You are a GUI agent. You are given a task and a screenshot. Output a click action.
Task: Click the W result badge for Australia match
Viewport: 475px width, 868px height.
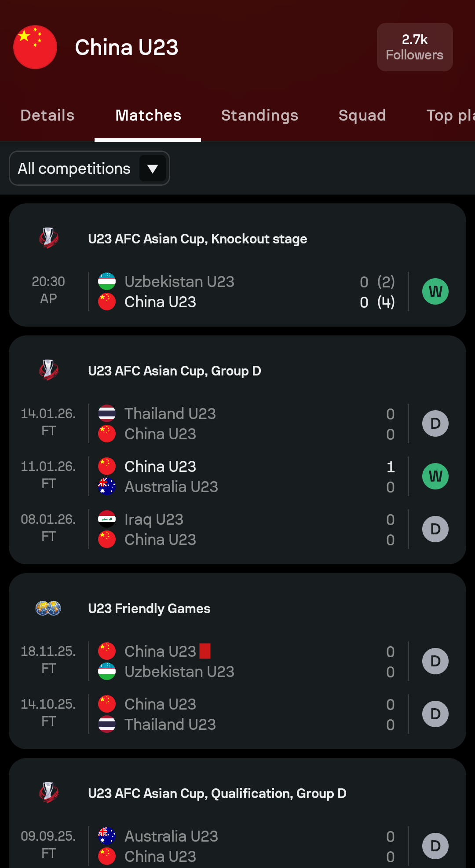[x=435, y=476]
